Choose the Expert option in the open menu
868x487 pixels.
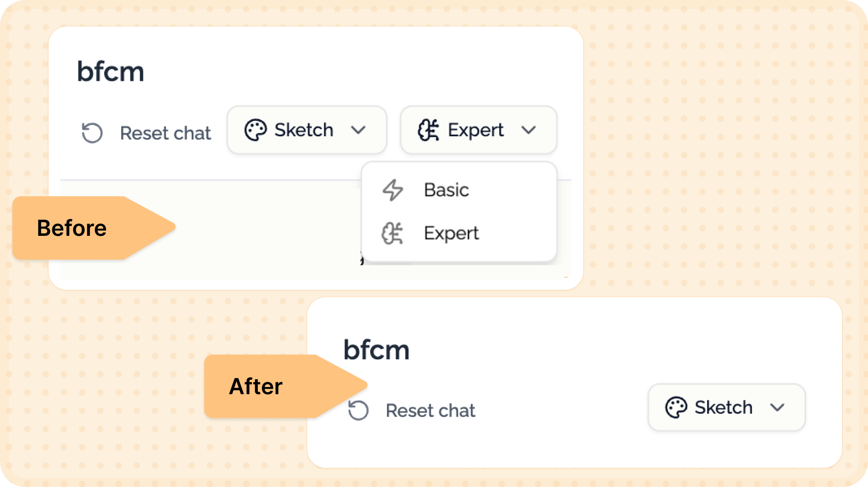(451, 233)
